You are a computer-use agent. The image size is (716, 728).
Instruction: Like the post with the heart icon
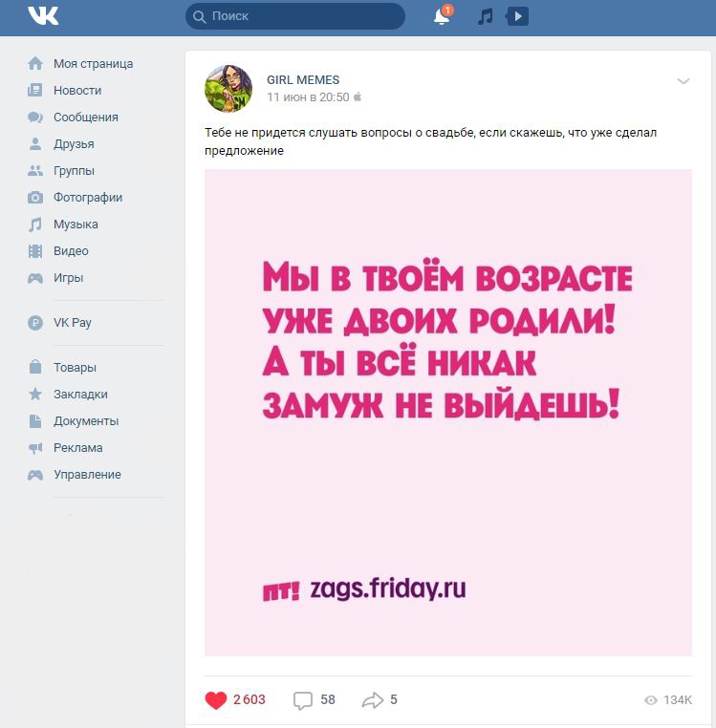pyautogui.click(x=216, y=699)
